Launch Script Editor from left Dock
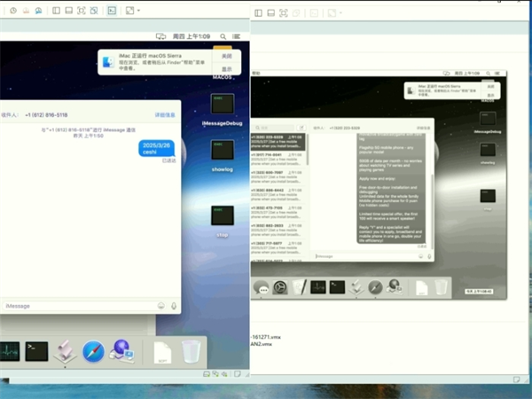Viewport: 532px width, 399px height. 65,352
